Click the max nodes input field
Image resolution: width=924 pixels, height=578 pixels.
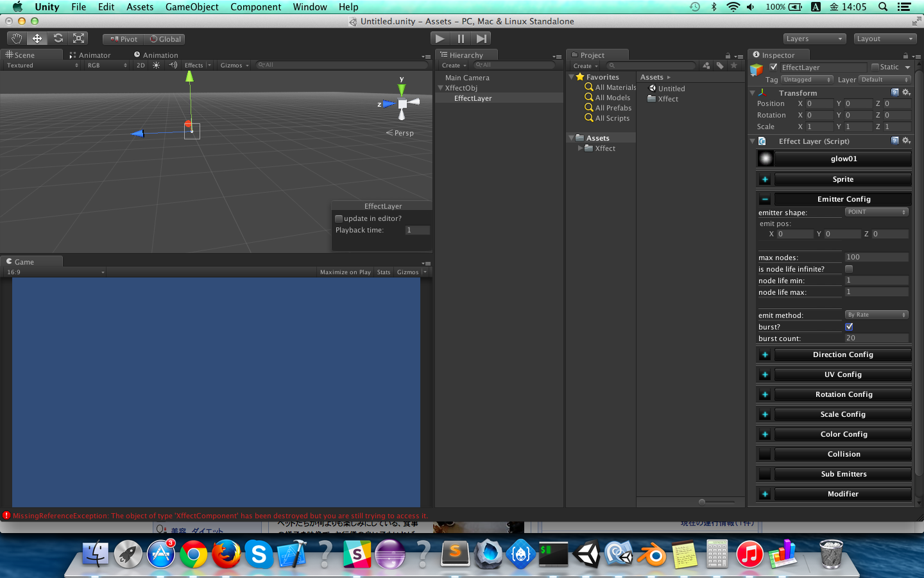[x=877, y=257]
